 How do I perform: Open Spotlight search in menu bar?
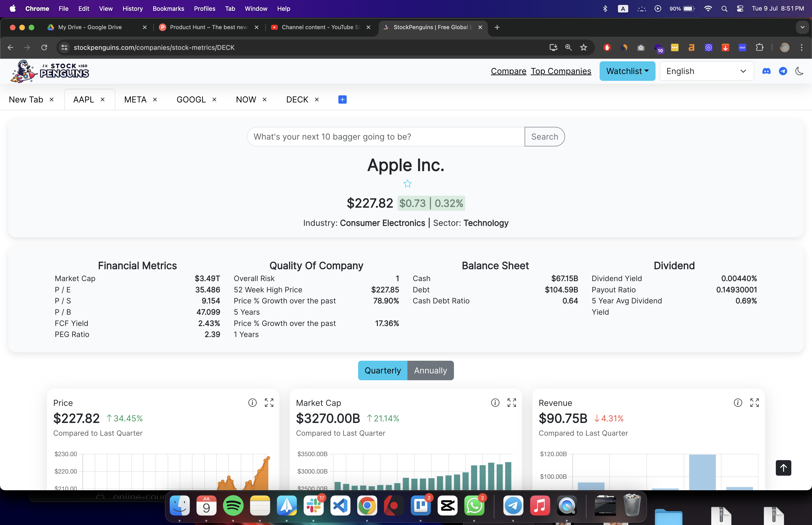tap(724, 8)
